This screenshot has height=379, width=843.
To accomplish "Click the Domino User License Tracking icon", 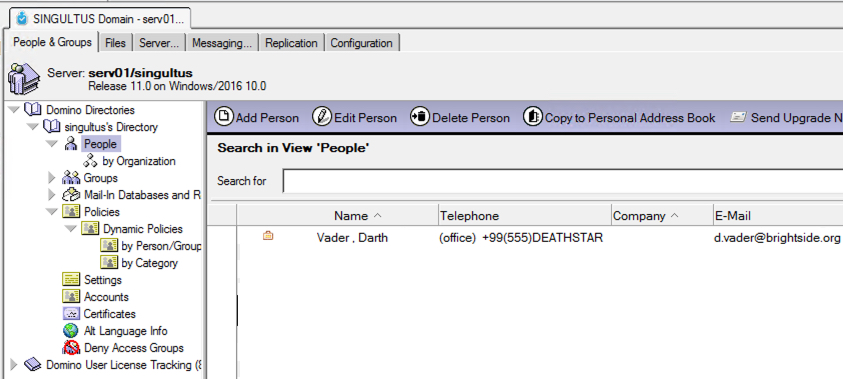I will 33,364.
